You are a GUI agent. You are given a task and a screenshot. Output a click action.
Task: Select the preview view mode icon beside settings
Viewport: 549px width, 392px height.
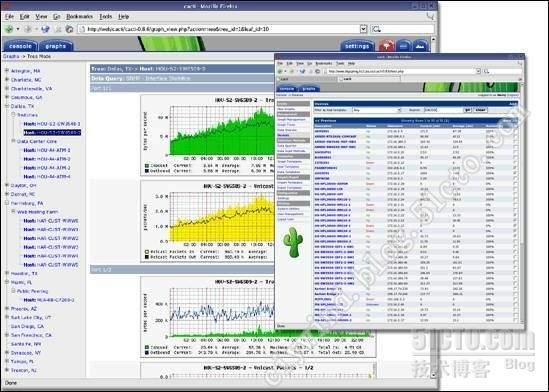pyautogui.click(x=421, y=46)
